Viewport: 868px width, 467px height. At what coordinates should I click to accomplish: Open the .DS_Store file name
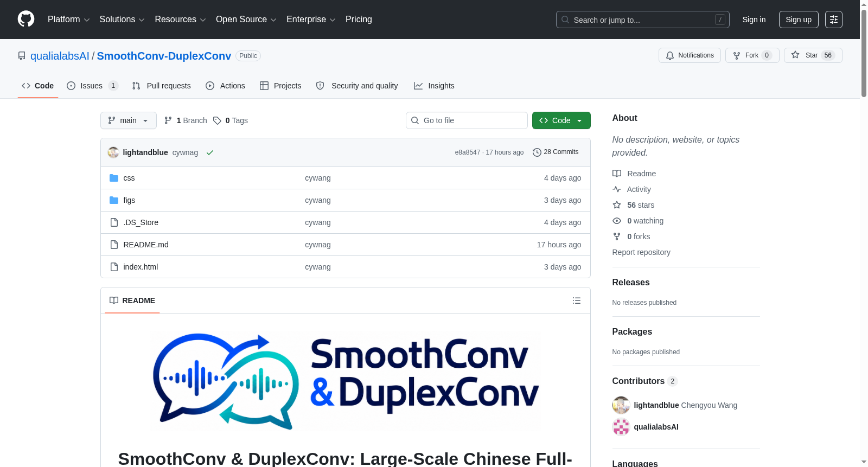(141, 222)
